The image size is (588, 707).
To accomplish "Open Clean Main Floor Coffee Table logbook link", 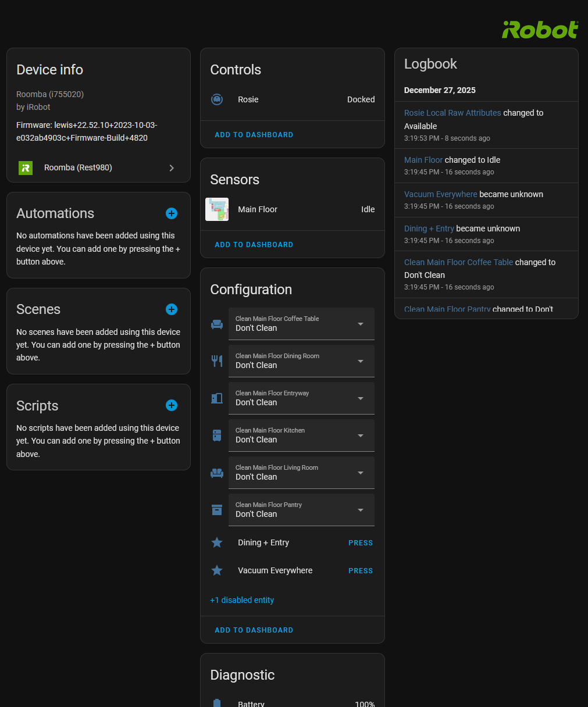I will [458, 262].
